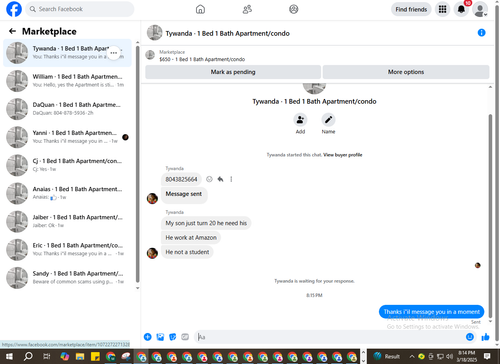Choose a GIF icon
Screen dimensions: 500x364
click(x=185, y=337)
